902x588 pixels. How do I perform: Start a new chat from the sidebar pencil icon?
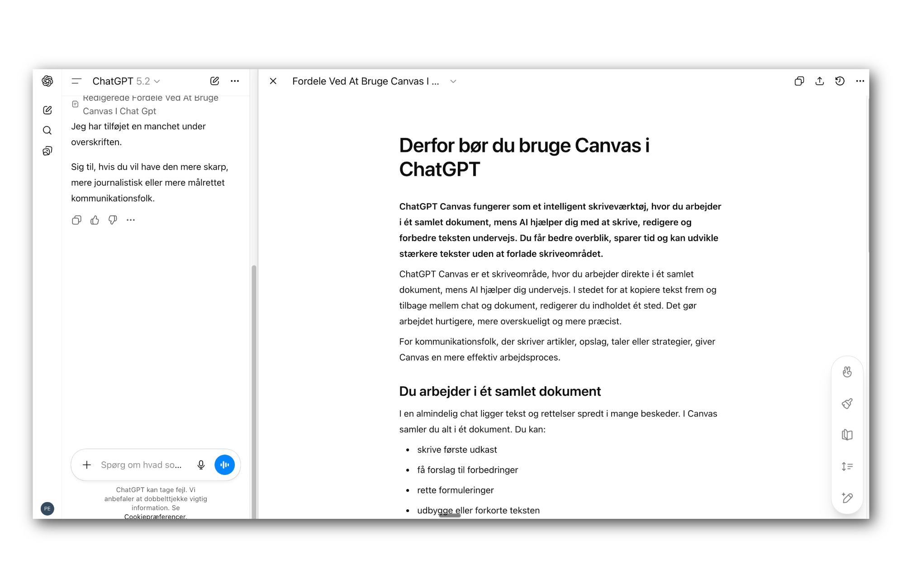click(47, 110)
